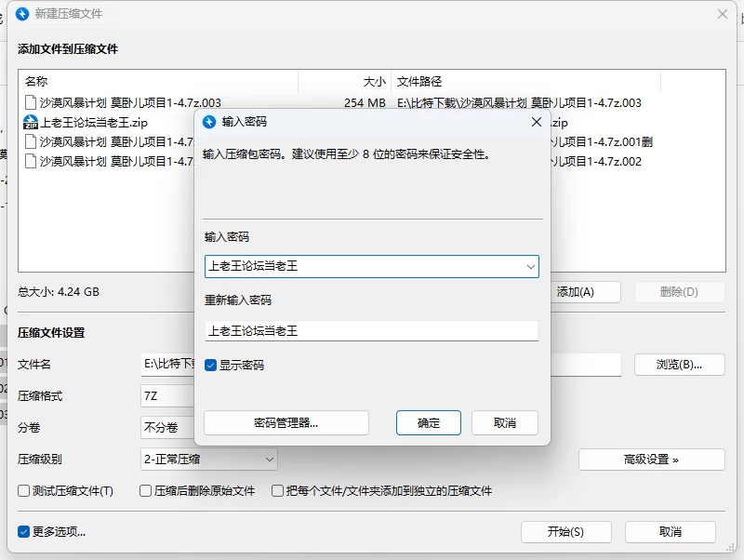The height and width of the screenshot is (560, 744).
Task: Sort files by the 大小 column header
Action: (344, 82)
